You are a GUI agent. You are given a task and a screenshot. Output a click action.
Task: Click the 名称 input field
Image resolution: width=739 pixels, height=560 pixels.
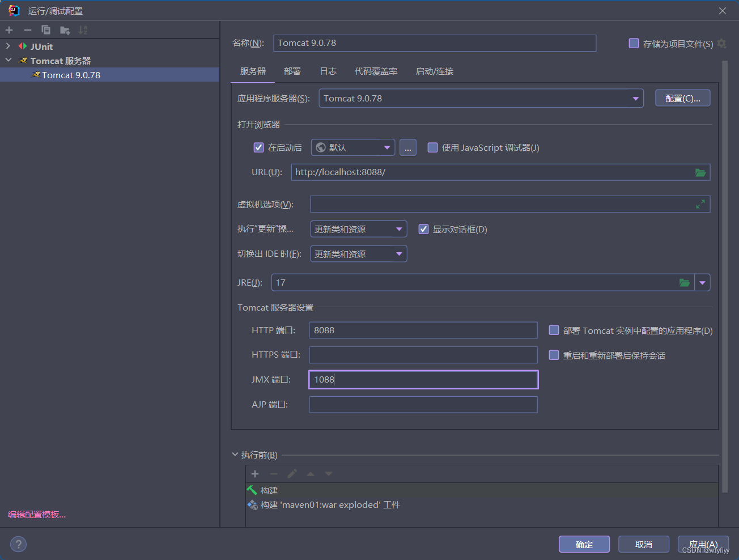(x=435, y=43)
